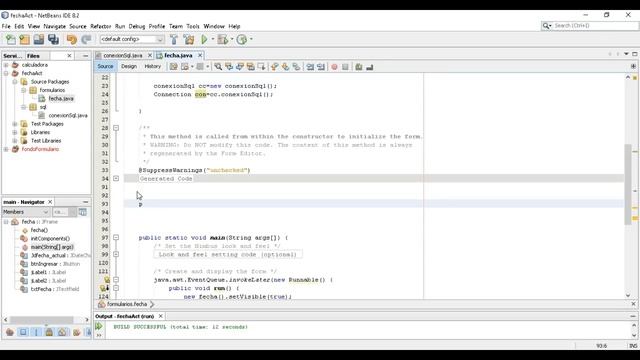The height and width of the screenshot is (360, 640).
Task: Switch to the Design view button
Action: [x=129, y=66]
